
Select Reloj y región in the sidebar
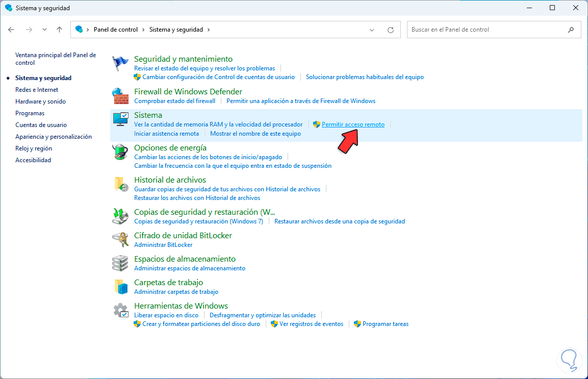pos(33,148)
